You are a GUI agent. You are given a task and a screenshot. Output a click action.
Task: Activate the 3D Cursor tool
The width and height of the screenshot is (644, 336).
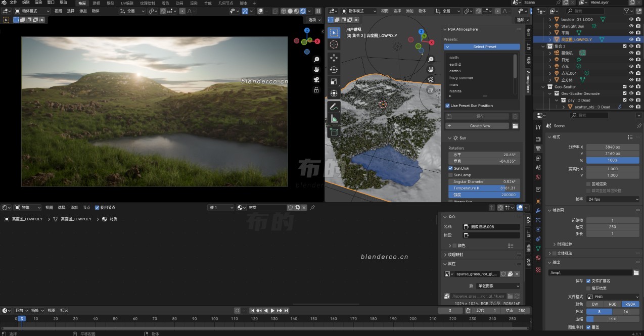[x=334, y=44]
